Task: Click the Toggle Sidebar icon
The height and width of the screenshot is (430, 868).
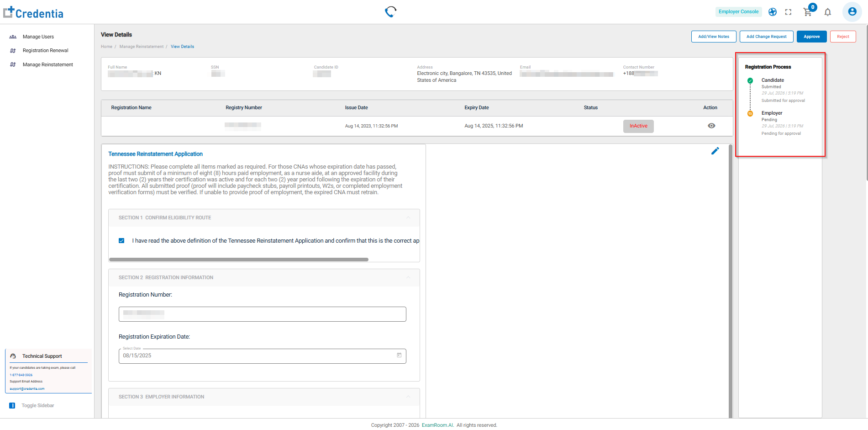Action: [x=12, y=406]
